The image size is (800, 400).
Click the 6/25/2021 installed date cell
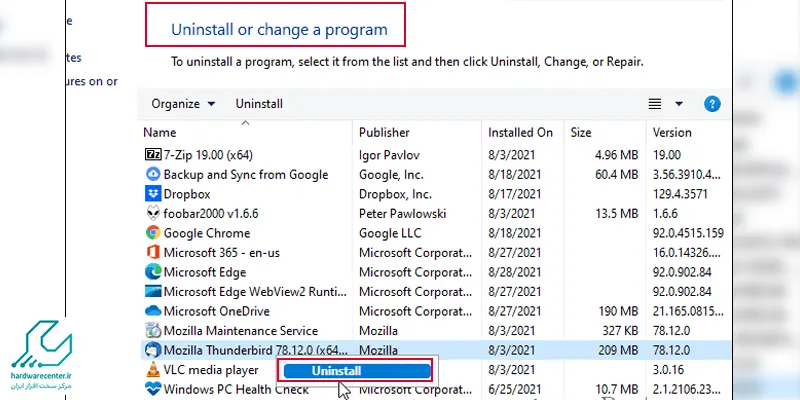pos(514,389)
